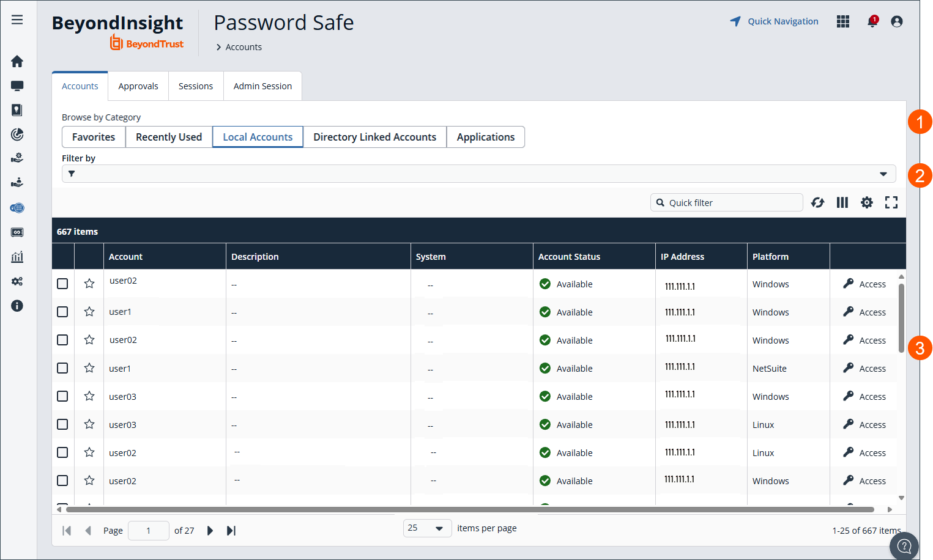Select checkbox for user1 NetSuite row

click(62, 368)
